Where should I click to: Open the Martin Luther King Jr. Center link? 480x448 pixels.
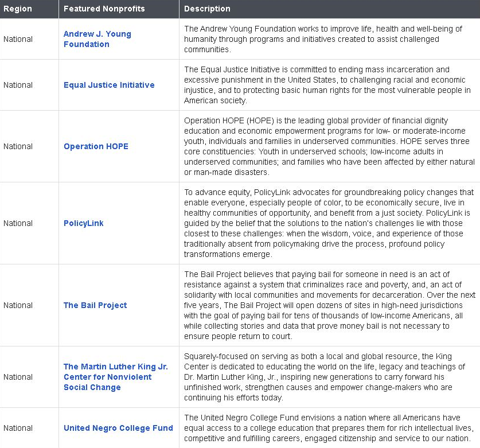tap(116, 377)
